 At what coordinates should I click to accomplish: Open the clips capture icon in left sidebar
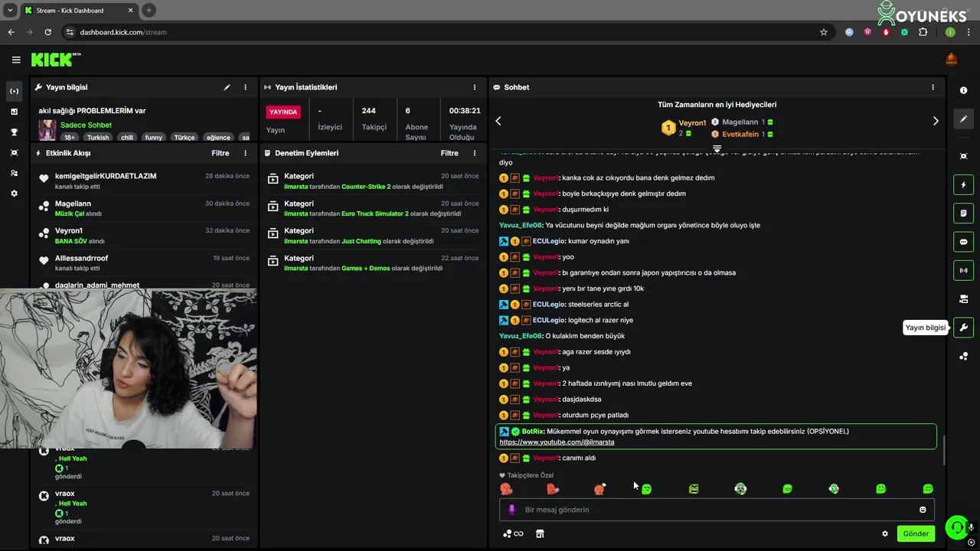click(14, 152)
